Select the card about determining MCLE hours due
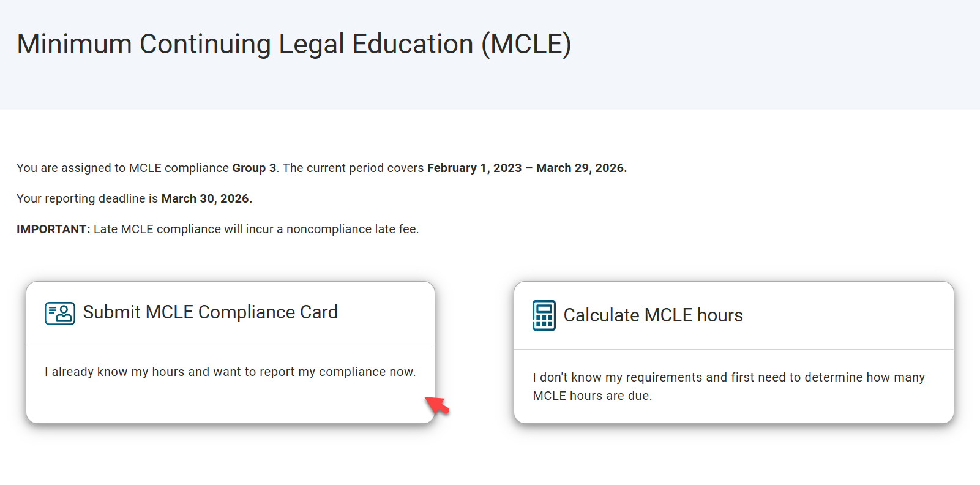Image resolution: width=980 pixels, height=485 pixels. (x=728, y=386)
